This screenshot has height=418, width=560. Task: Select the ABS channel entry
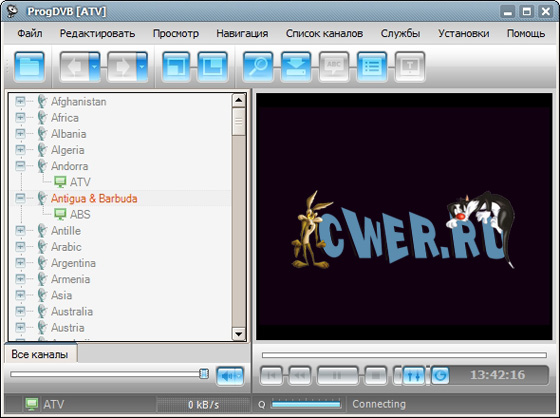[x=80, y=214]
